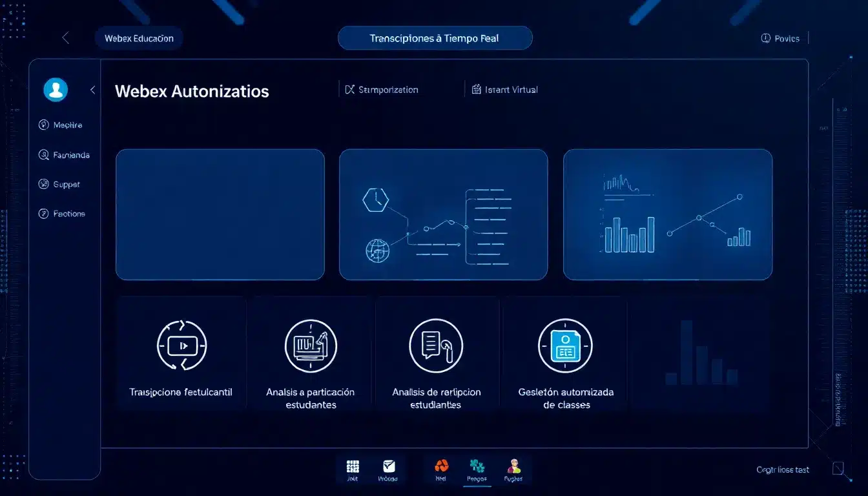Open the Gesletón automizada de classes icon
This screenshot has width=868, height=496.
(565, 346)
